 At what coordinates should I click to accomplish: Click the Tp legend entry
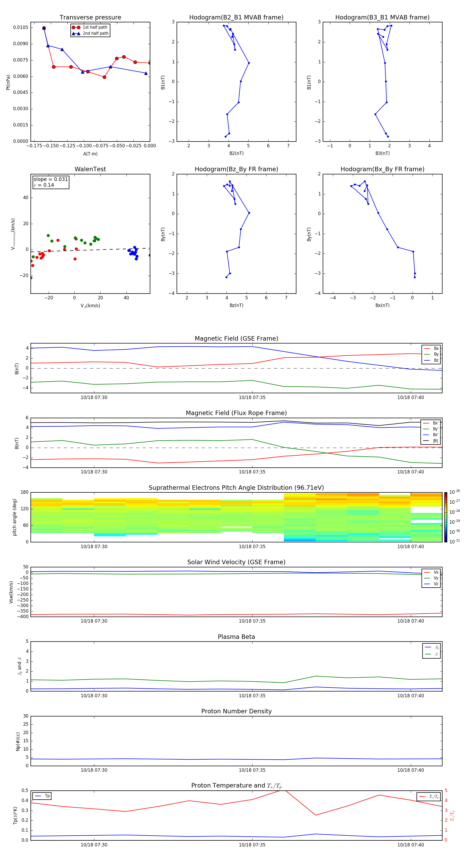42,796
